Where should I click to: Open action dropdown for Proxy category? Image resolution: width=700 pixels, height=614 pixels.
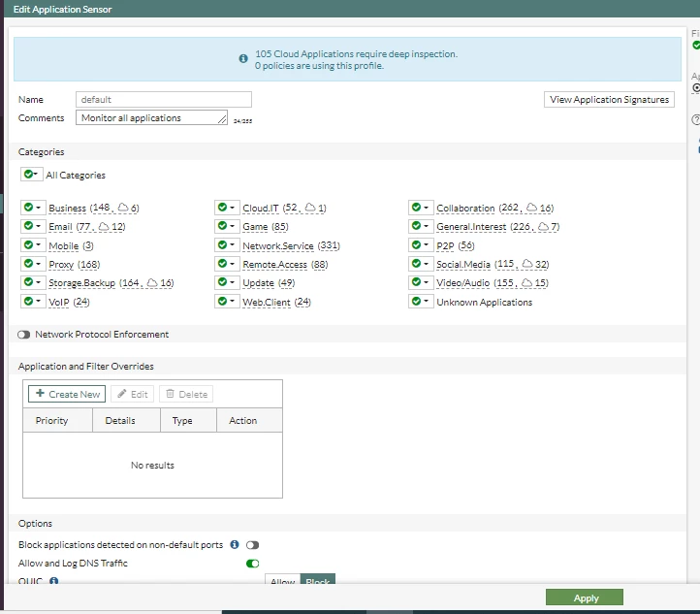pos(33,264)
